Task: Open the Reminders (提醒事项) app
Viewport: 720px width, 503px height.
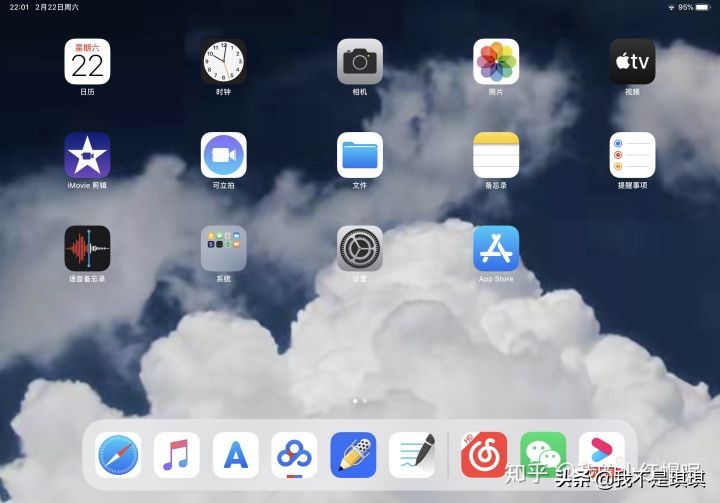Action: point(632,155)
